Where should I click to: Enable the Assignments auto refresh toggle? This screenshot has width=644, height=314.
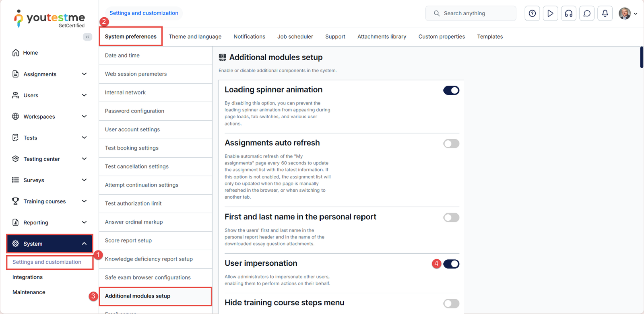[451, 144]
